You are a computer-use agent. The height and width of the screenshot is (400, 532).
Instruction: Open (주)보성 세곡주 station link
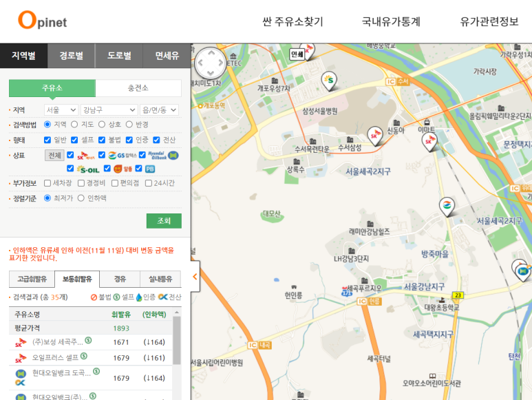57,342
